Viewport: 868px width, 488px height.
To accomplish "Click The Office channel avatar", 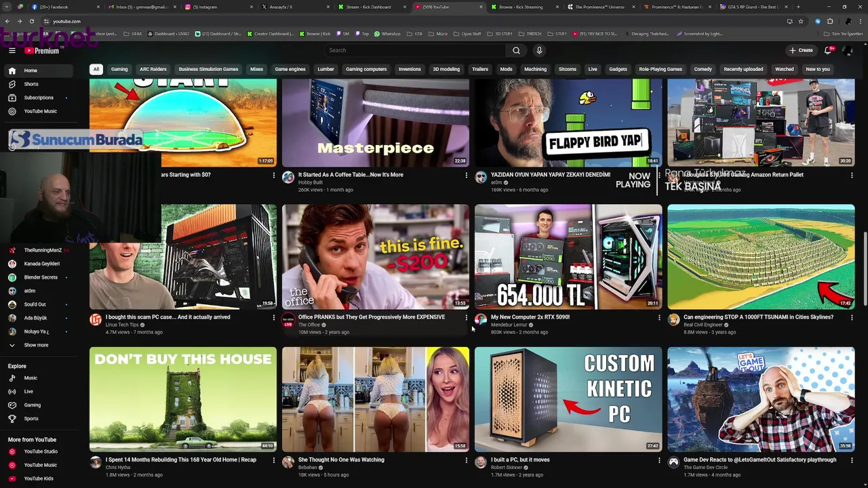I will [x=288, y=320].
